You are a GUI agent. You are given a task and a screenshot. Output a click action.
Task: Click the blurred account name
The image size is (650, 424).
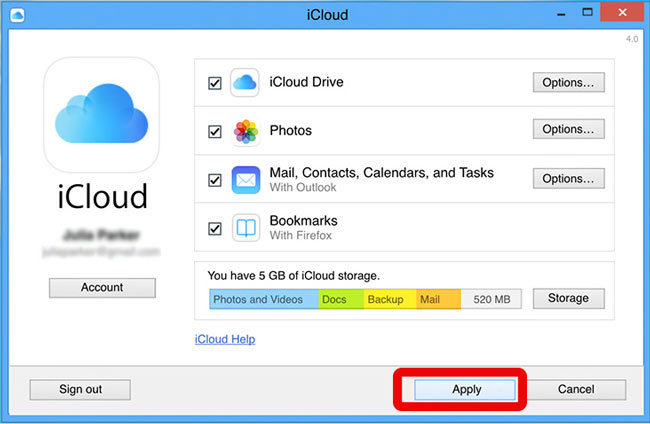101,235
